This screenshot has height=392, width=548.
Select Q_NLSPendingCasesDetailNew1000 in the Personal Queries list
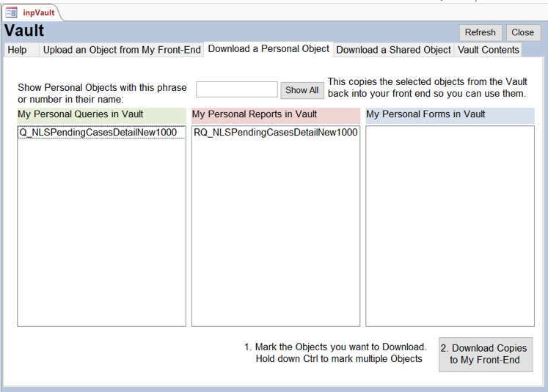98,133
